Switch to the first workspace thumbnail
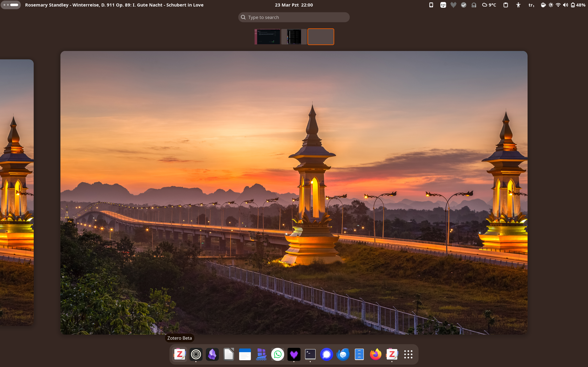 tap(267, 37)
